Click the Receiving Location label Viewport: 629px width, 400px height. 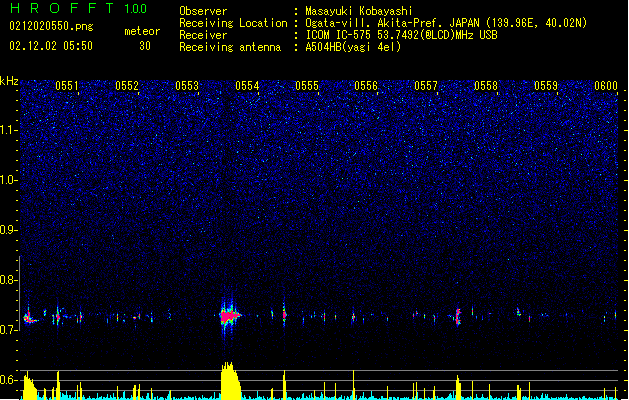click(233, 23)
